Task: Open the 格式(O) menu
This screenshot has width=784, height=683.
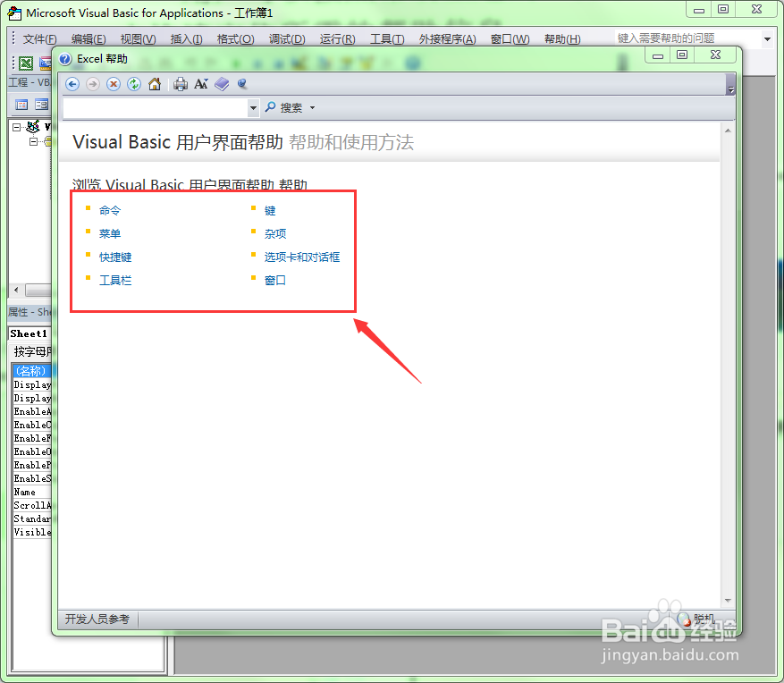Action: tap(235, 39)
